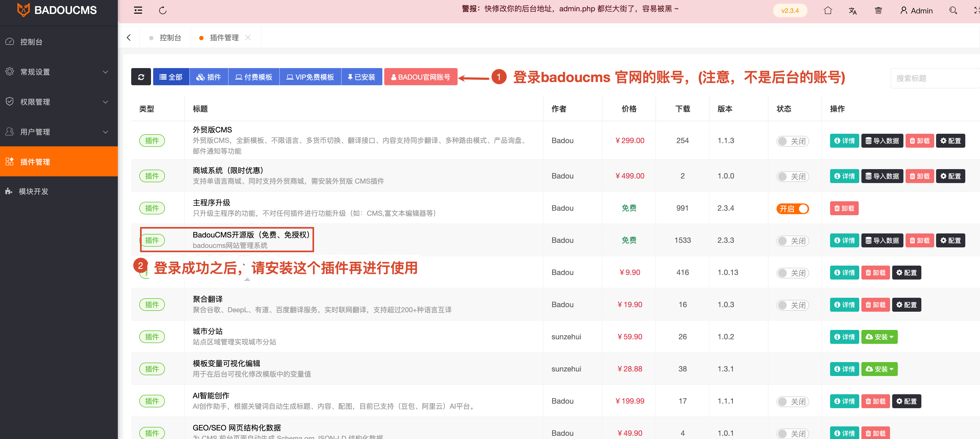Screen dimensions: 980x439
Task: Click 导入数据 for BadouCMS开源版
Action: tap(882, 241)
